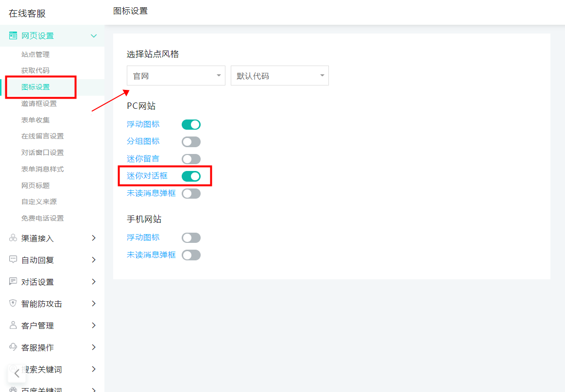This screenshot has width=565, height=392.
Task: Select 邀请框设置 menu item
Action: [x=39, y=103]
